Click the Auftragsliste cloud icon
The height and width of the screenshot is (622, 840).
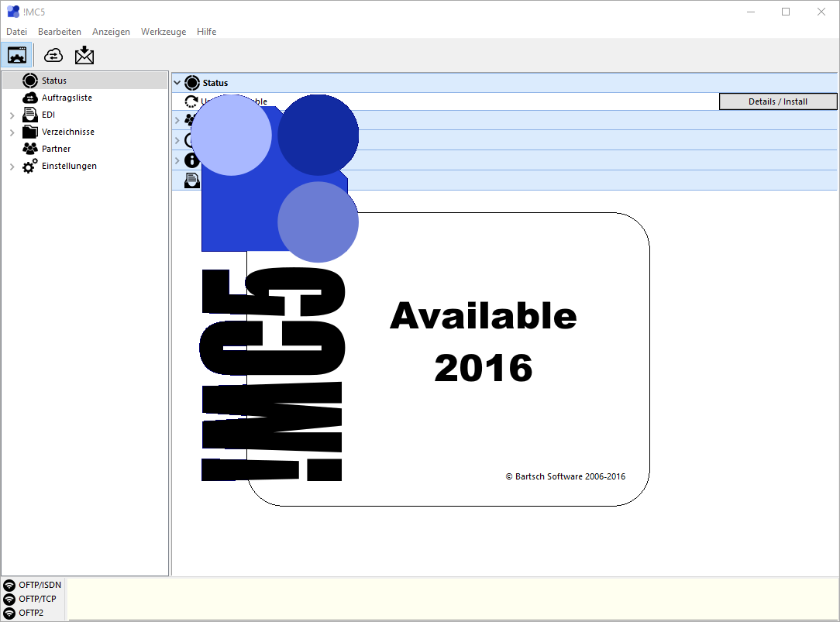click(30, 98)
